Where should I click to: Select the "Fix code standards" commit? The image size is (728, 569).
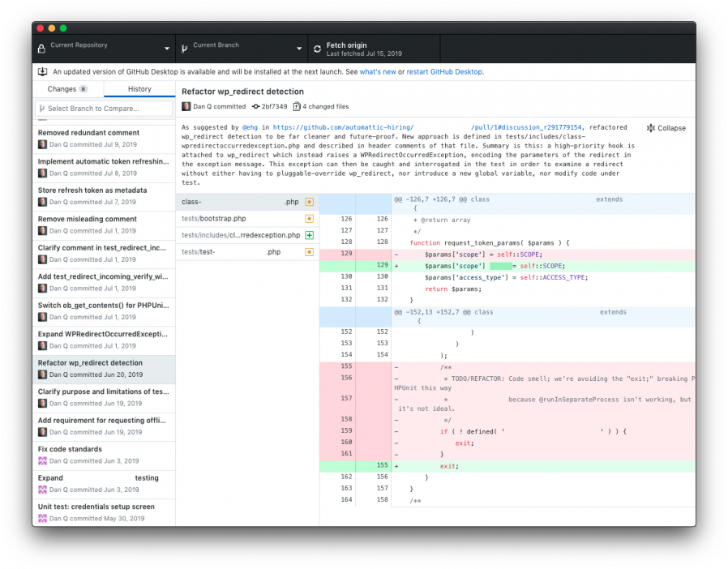click(x=104, y=455)
